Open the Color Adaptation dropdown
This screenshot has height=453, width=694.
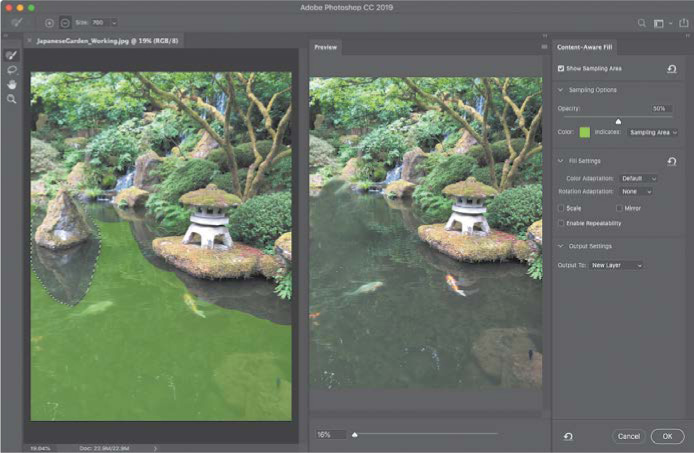tap(638, 178)
